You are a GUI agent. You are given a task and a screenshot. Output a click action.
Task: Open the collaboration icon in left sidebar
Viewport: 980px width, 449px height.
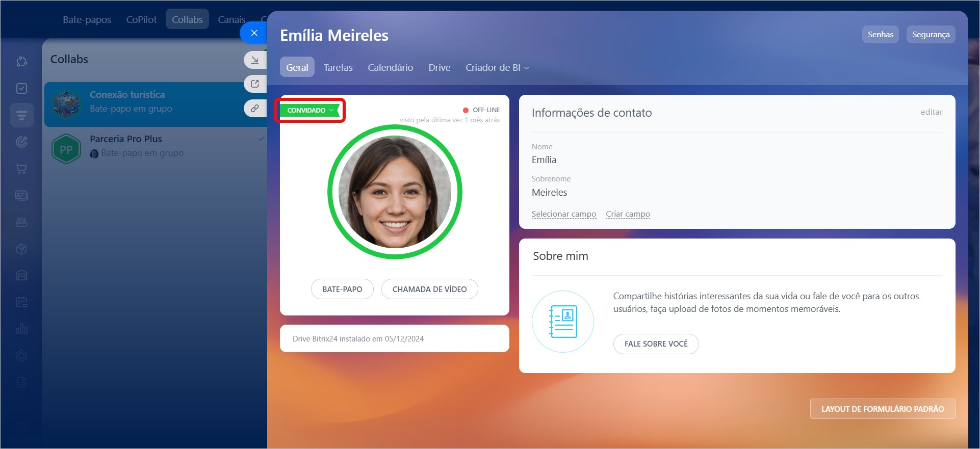point(21,62)
